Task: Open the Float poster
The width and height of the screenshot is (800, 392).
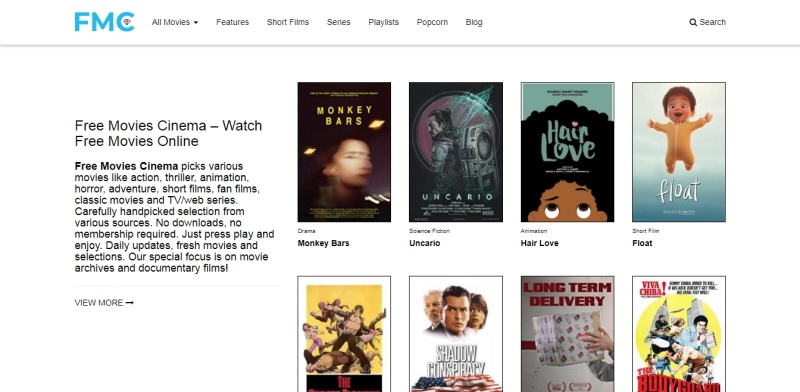Action: pyautogui.click(x=679, y=152)
